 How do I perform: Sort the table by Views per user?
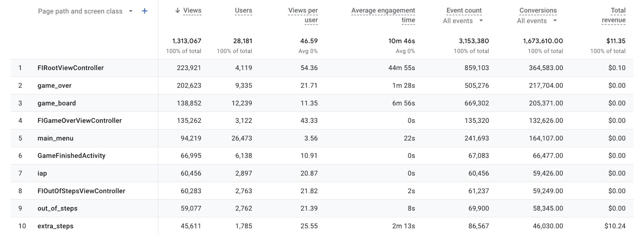pyautogui.click(x=303, y=15)
